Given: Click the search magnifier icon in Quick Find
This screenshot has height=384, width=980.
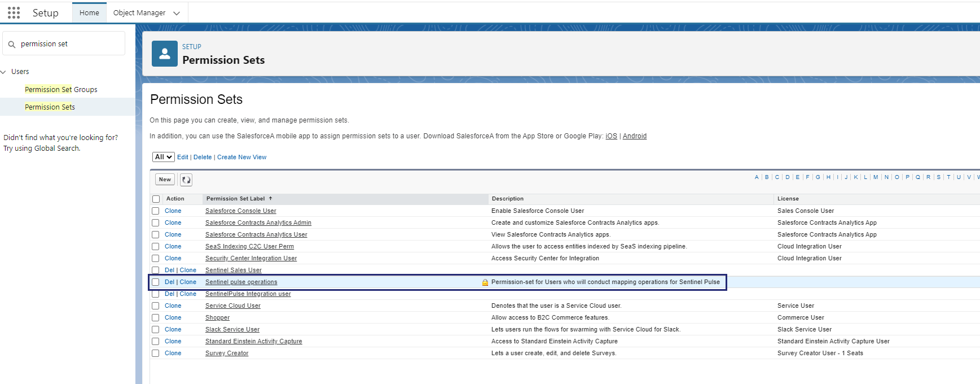Looking at the screenshot, I should [x=11, y=44].
